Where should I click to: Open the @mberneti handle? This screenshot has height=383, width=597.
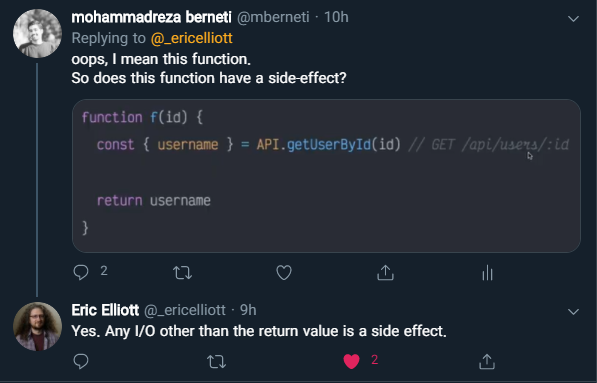273,17
